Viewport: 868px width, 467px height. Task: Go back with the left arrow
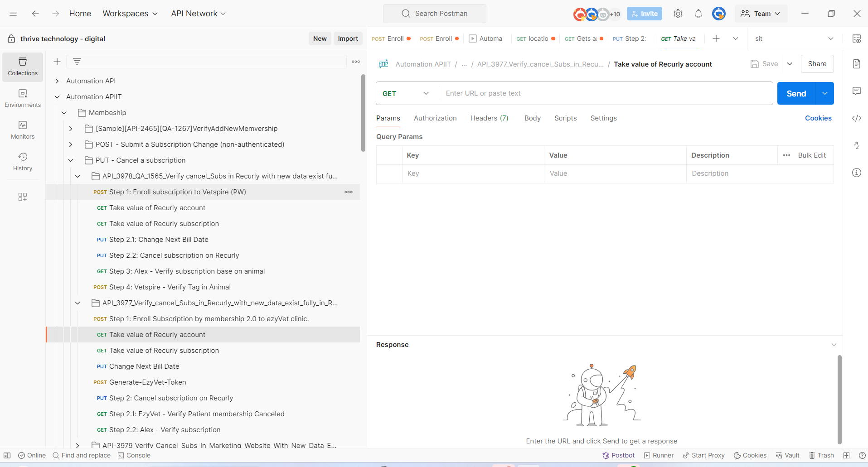click(x=35, y=14)
